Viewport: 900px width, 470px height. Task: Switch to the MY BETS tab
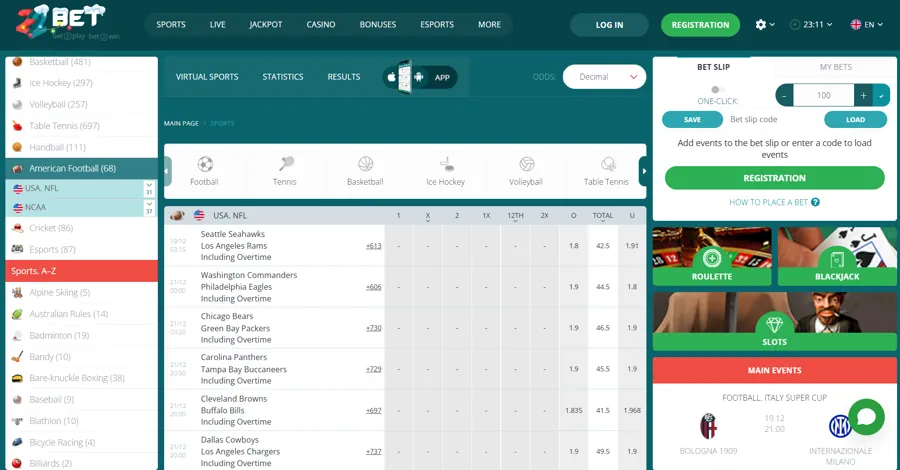tap(836, 67)
